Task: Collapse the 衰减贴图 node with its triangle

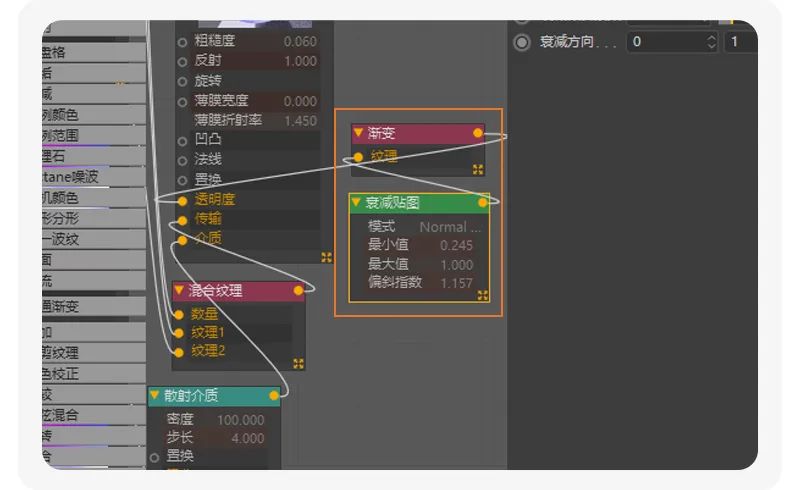Action: [356, 202]
